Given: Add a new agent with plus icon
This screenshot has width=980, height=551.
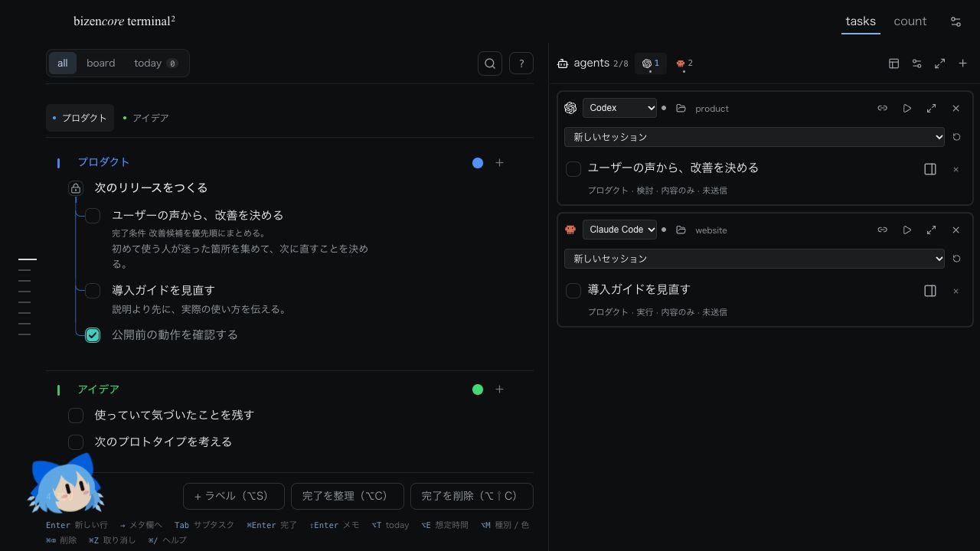Looking at the screenshot, I should click(x=962, y=64).
